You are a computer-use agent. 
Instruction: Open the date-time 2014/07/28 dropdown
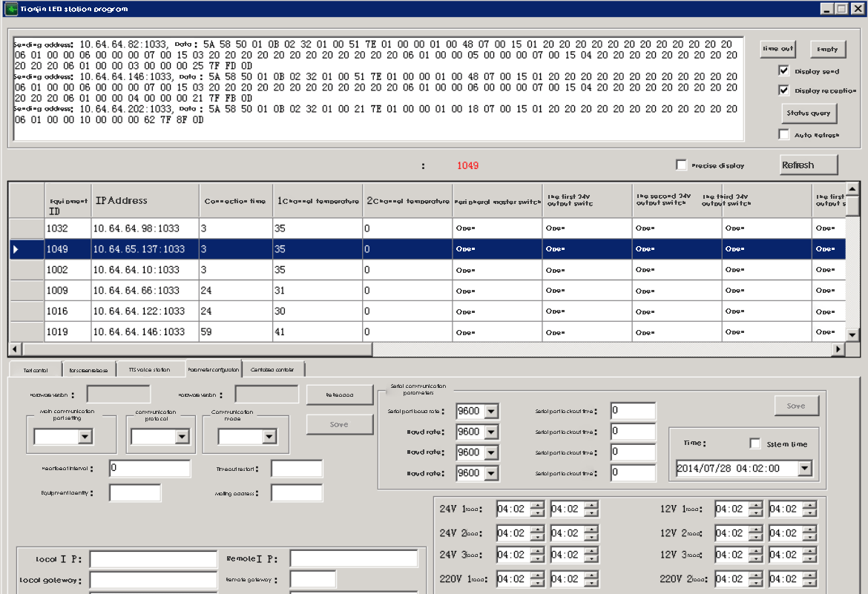click(x=804, y=469)
